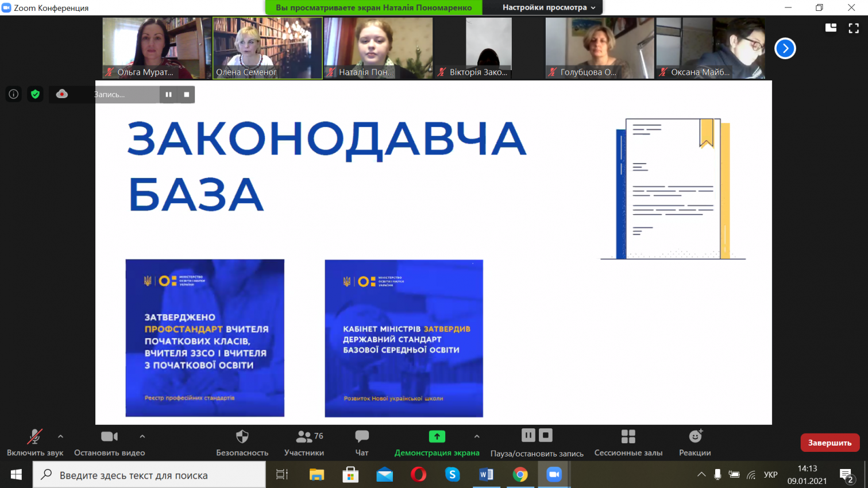The image size is (868, 488).
Task: Open Участники participants panel
Action: click(304, 443)
